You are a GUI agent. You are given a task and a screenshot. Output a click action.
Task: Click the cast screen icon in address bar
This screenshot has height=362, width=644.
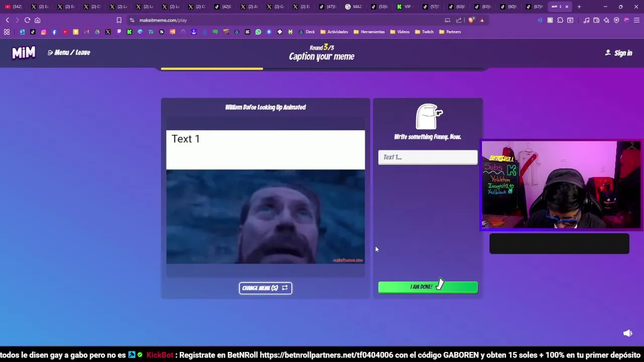point(447,20)
